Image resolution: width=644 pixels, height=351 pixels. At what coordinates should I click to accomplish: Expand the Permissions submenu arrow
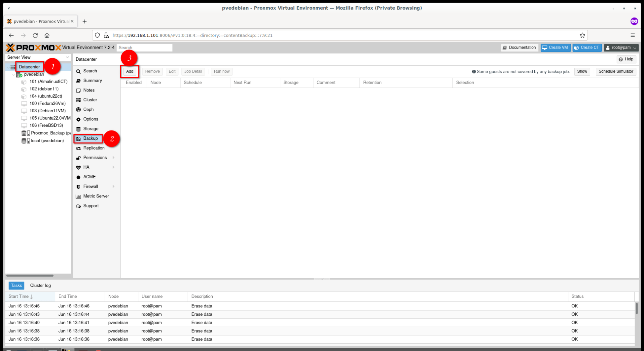pos(113,158)
